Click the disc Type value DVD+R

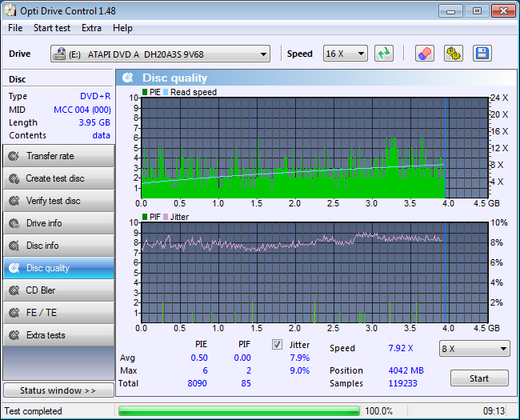pos(95,96)
